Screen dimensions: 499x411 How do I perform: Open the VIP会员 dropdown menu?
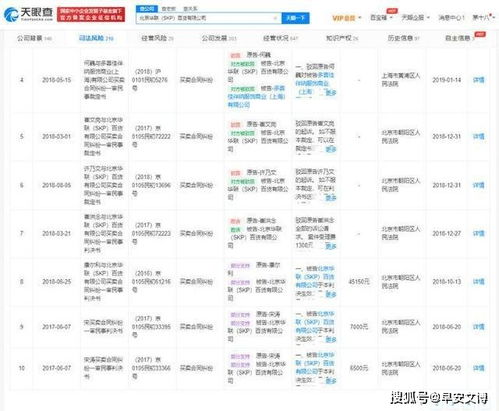347,18
